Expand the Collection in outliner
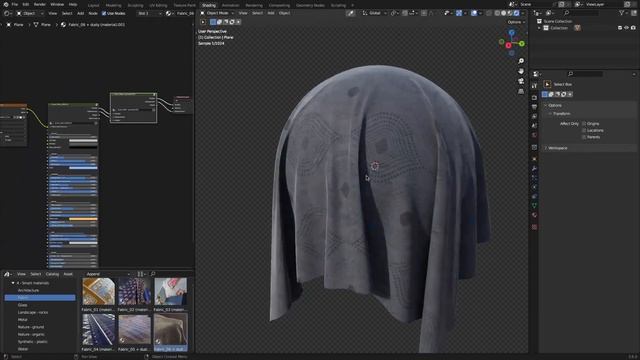The width and height of the screenshot is (640, 360). pos(539,28)
